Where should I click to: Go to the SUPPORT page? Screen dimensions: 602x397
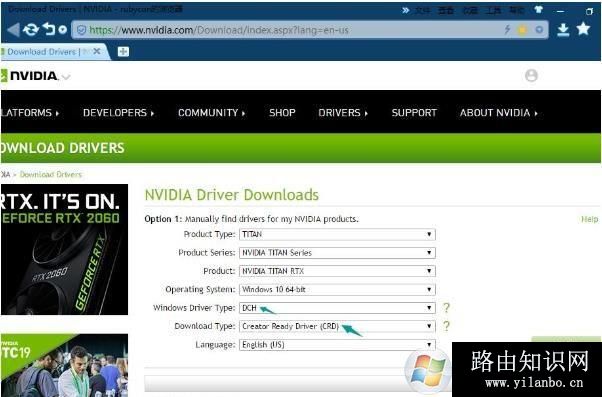point(414,113)
